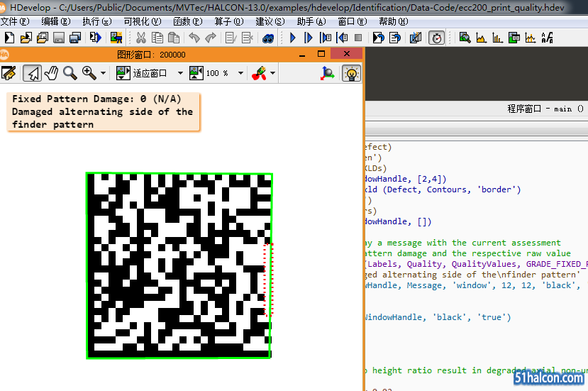Image resolution: width=588 pixels, height=391 pixels.
Task: Toggle the select pointer tool in graphics window
Action: click(32, 73)
